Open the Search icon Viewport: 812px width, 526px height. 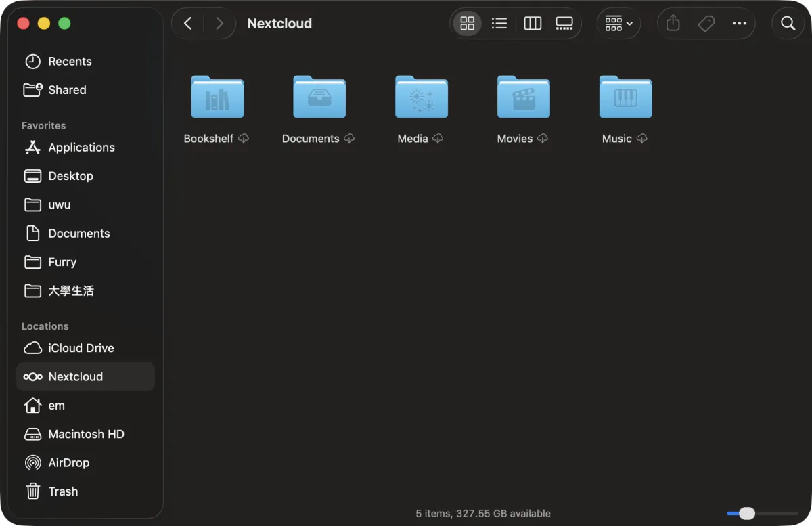pos(788,23)
